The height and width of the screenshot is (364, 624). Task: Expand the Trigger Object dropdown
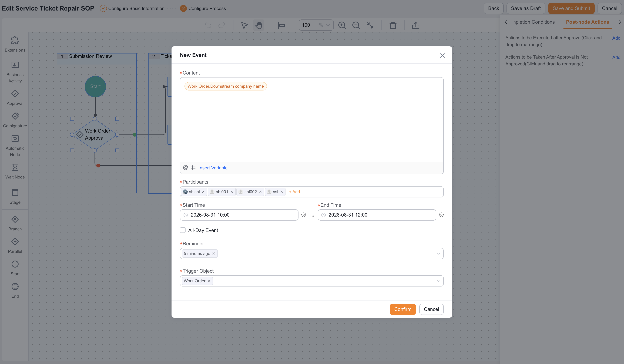click(438, 281)
